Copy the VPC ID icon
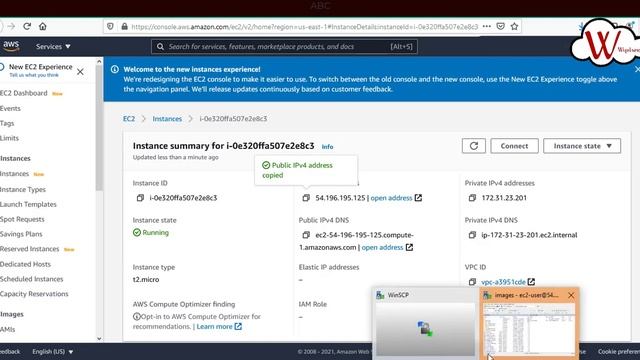 click(x=472, y=282)
